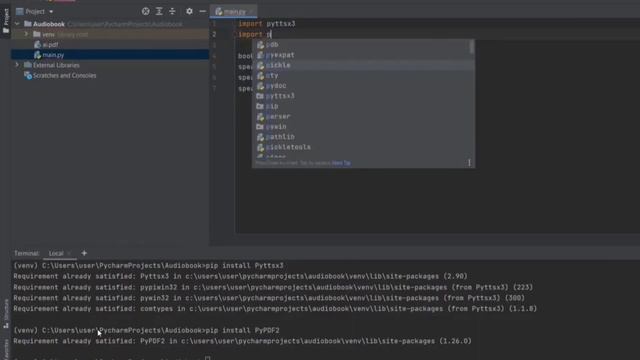Image resolution: width=640 pixels, height=360 pixels.
Task: Click the Expand All icon in Project toolbar
Action: coord(159,11)
